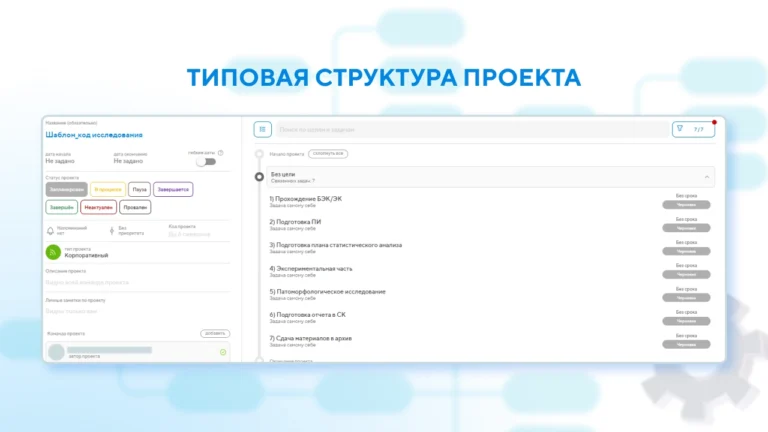Toggle the flexible dates switch
The width and height of the screenshot is (768, 432).
pos(206,162)
